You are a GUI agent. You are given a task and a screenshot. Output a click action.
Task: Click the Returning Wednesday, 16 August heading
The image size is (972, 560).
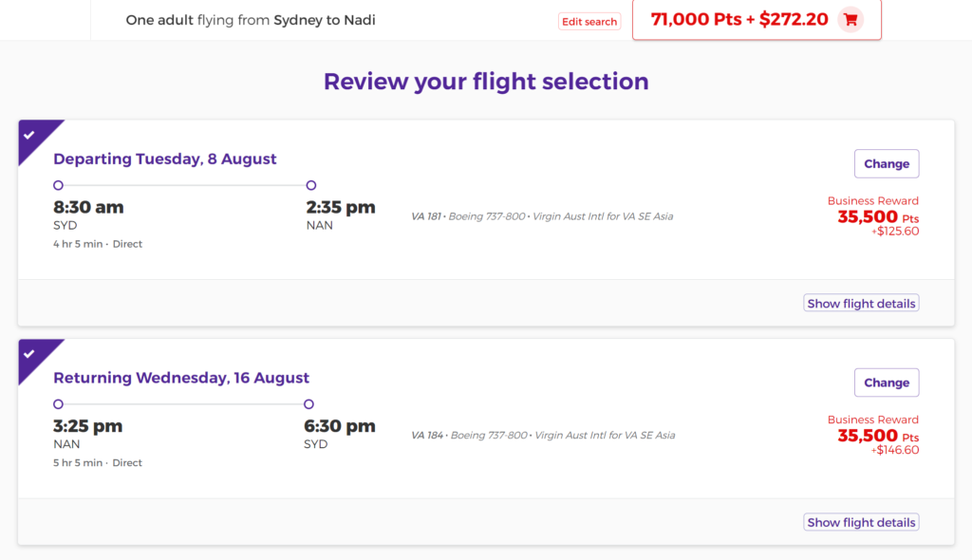[181, 378]
